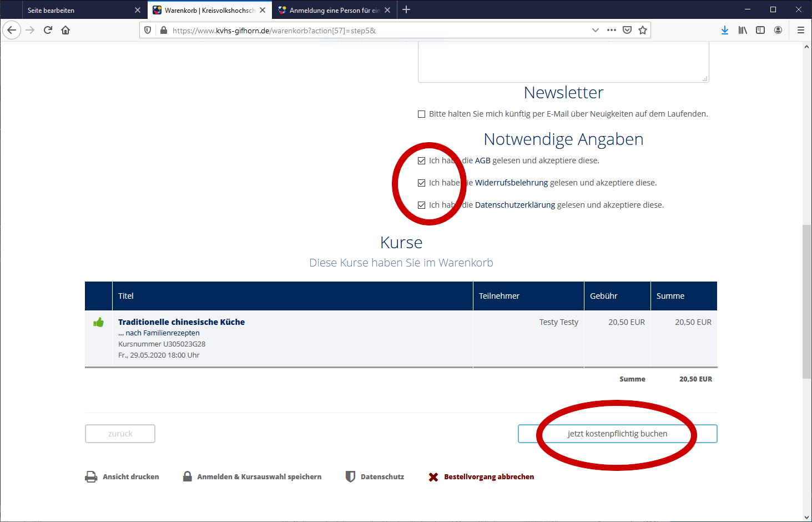Open the Firefox downloads panel
812x522 pixels.
tap(724, 30)
